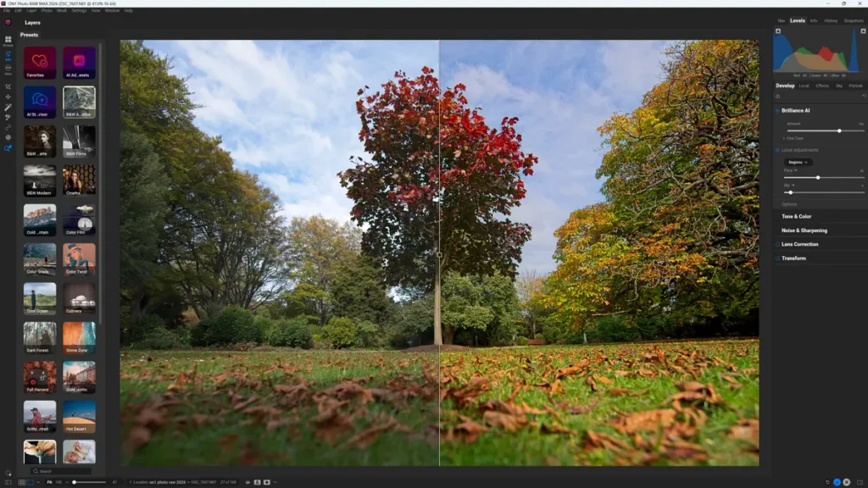Expand the Tone & Color section
Viewport: 868px width, 488px height.
(796, 216)
